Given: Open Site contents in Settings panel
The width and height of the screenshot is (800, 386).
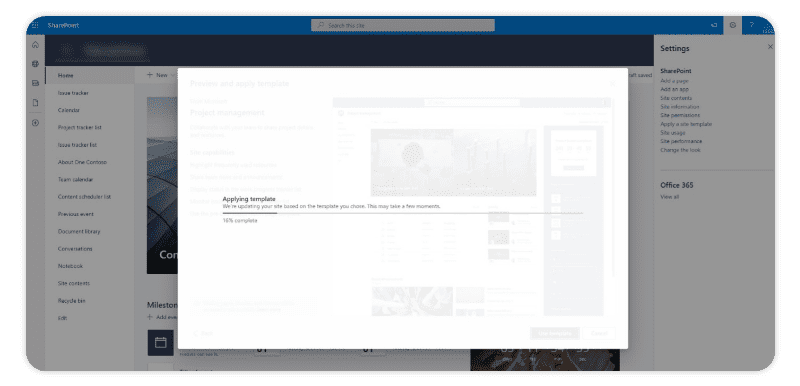Looking at the screenshot, I should point(676,98).
